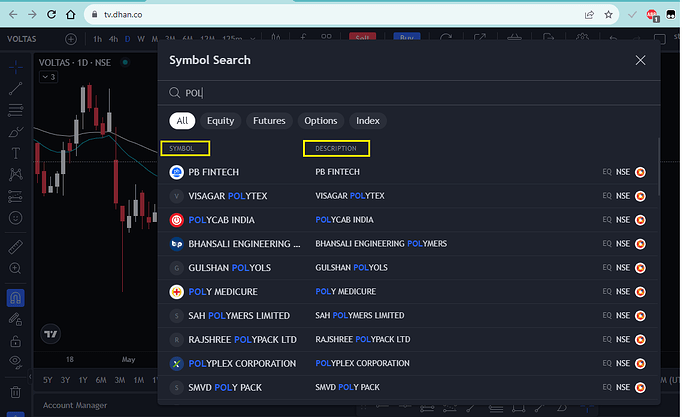Screen dimensions: 690x417
Task: Choose VISAGAR POLYTEX from results
Action: pyautogui.click(x=408, y=196)
